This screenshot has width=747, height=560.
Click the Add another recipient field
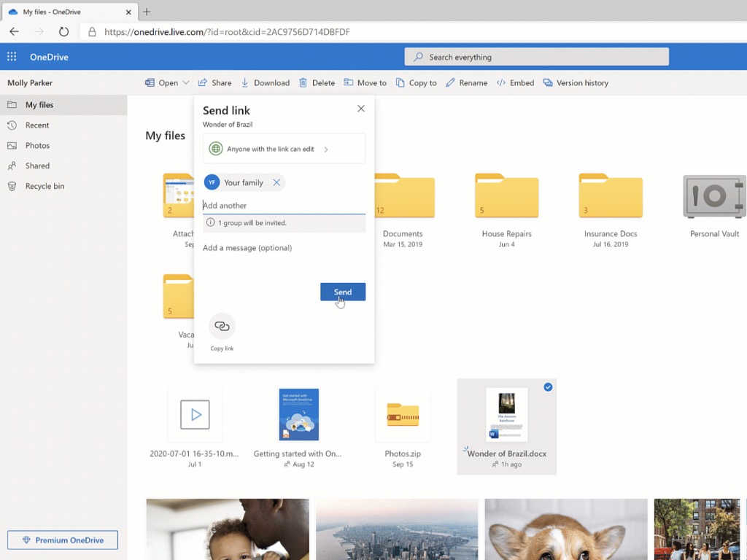(x=284, y=206)
